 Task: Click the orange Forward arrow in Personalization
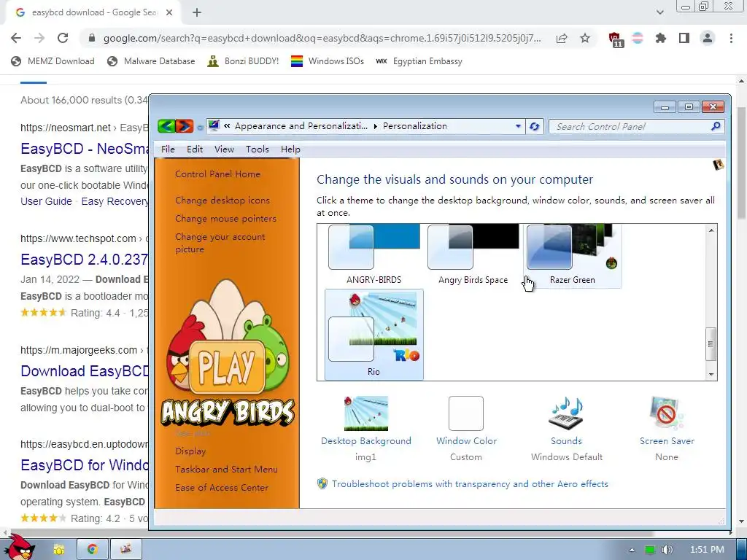coord(185,125)
